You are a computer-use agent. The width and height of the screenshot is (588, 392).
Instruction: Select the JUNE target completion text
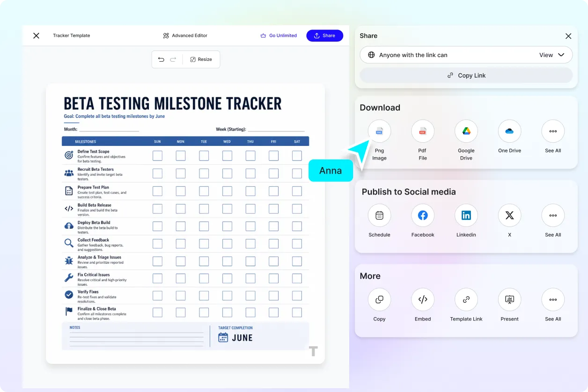pyautogui.click(x=242, y=338)
